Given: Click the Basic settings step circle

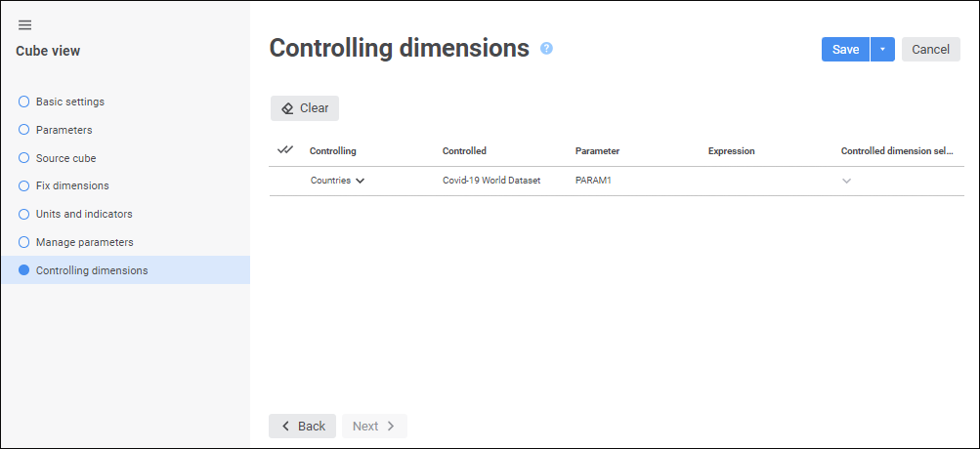Looking at the screenshot, I should tap(24, 102).
